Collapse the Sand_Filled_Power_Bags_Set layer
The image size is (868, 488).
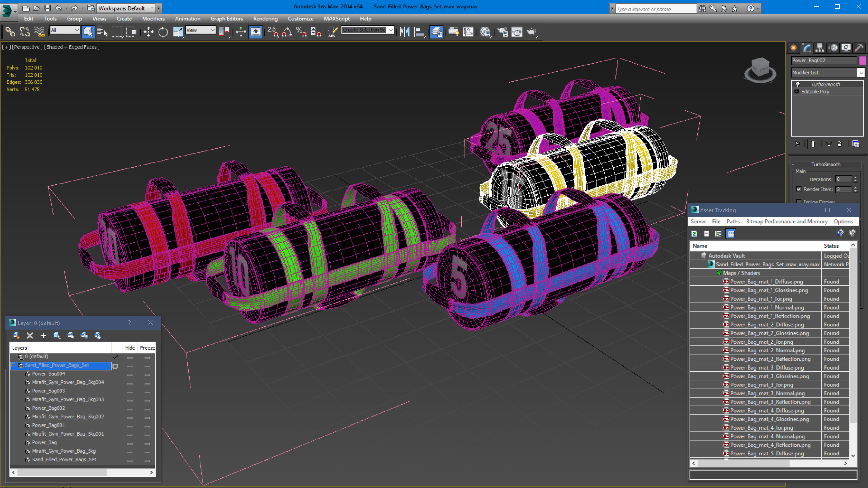[x=14, y=366]
